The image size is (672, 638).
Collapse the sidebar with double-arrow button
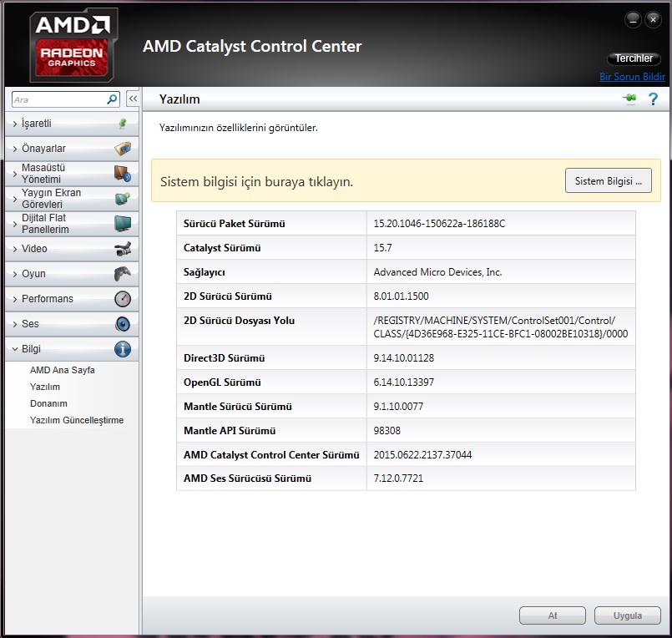point(133,99)
